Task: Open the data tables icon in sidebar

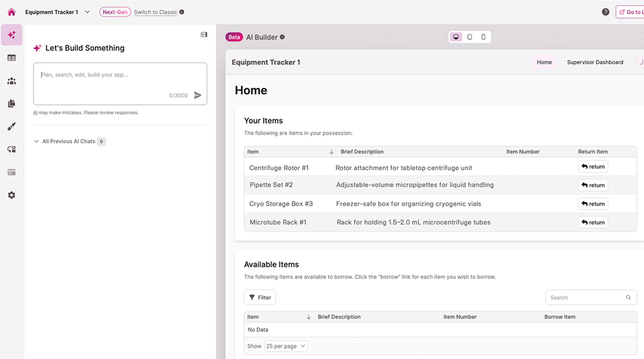Action: click(11, 58)
